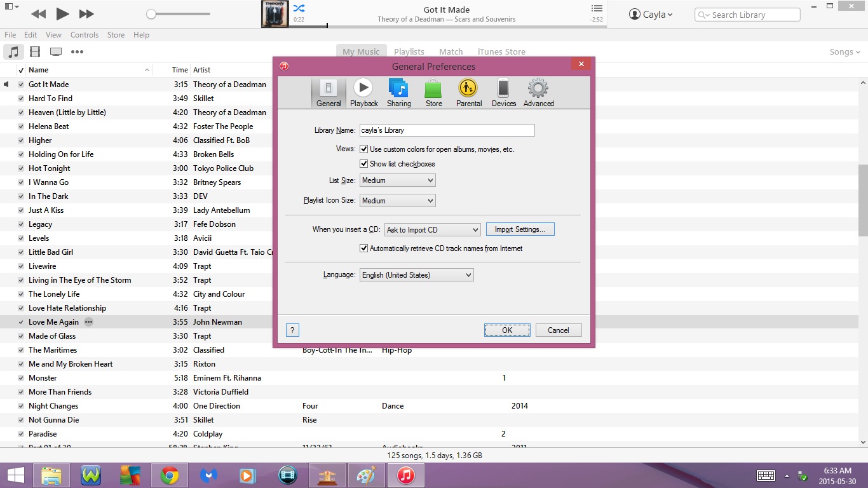Open the Advanced preferences gear pane
Viewport: 868px width, 488px height.
point(538,93)
